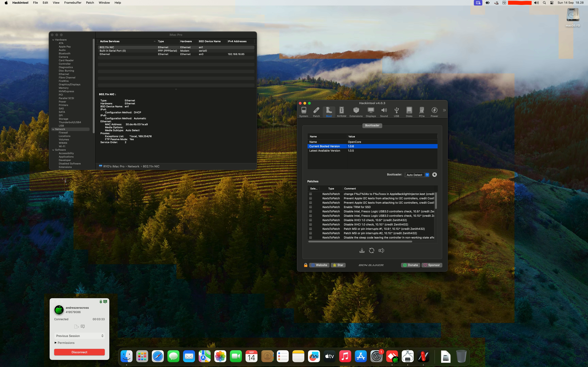Open the Patch menu in menu bar

click(90, 3)
